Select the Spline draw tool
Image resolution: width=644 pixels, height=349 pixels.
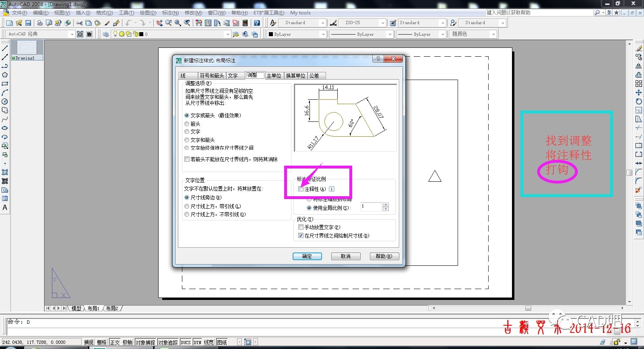pos(5,119)
